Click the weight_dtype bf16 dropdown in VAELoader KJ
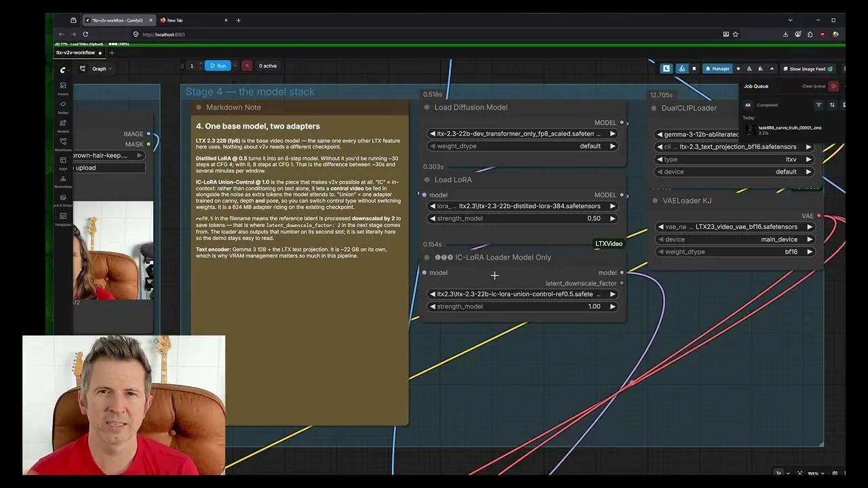Image resolution: width=868 pixels, height=488 pixels. pyautogui.click(x=734, y=251)
